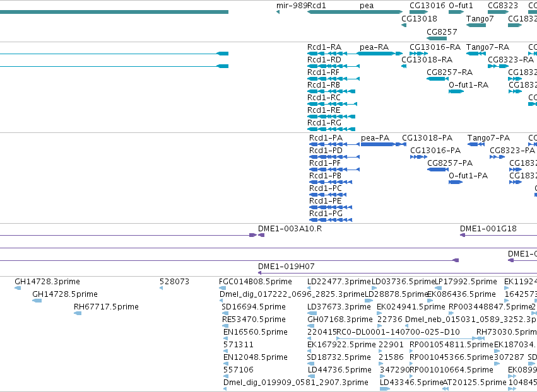This screenshot has width=537, height=392.
Task: Select the DME1-019H07 clone label
Action: [286, 267]
